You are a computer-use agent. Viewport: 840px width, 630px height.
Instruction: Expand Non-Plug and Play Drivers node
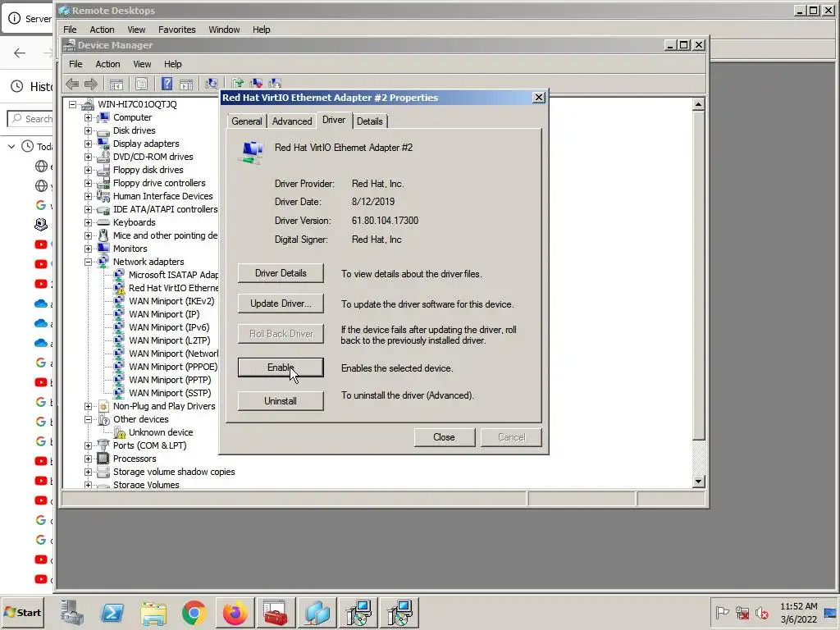(88, 406)
